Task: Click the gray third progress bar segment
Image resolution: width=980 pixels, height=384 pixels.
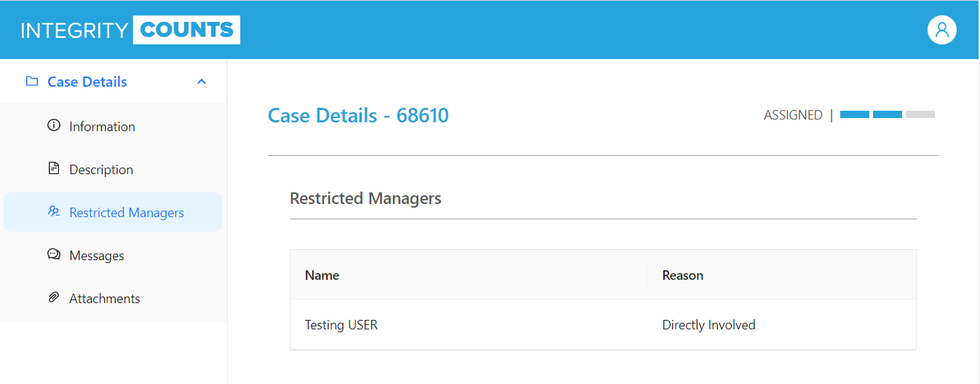Action: (x=920, y=114)
